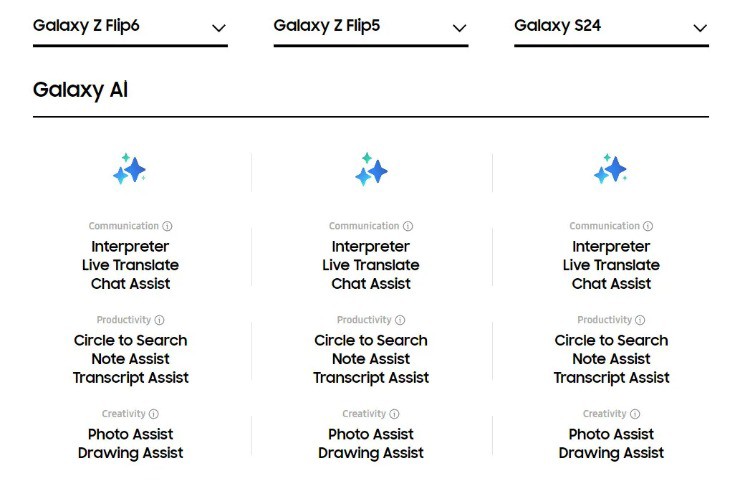Show Creativity info tooltip for Z Flip5
This screenshot has height=481, width=740.
pyautogui.click(x=394, y=414)
